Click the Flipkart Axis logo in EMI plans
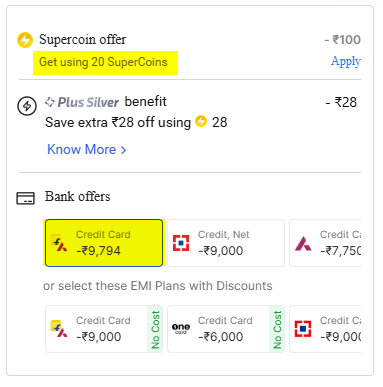The width and height of the screenshot is (383, 387). click(59, 329)
